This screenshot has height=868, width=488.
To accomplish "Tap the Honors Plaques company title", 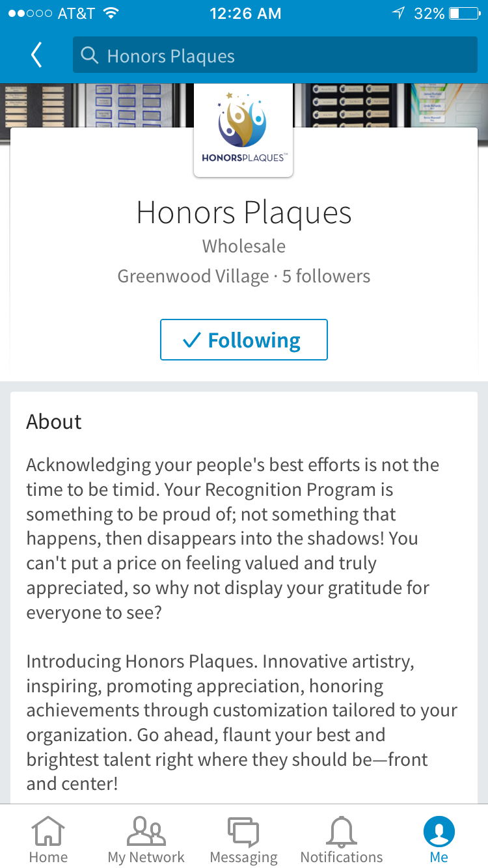I will 244,213.
